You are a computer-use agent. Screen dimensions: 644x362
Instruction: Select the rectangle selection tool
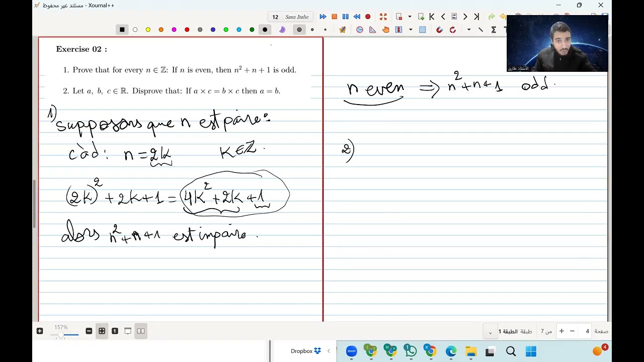(x=423, y=30)
